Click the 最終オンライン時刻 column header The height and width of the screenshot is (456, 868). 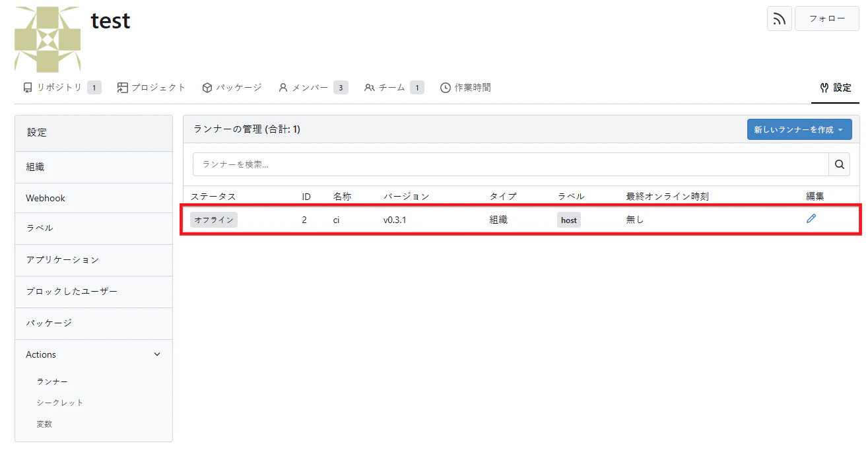[x=667, y=196]
